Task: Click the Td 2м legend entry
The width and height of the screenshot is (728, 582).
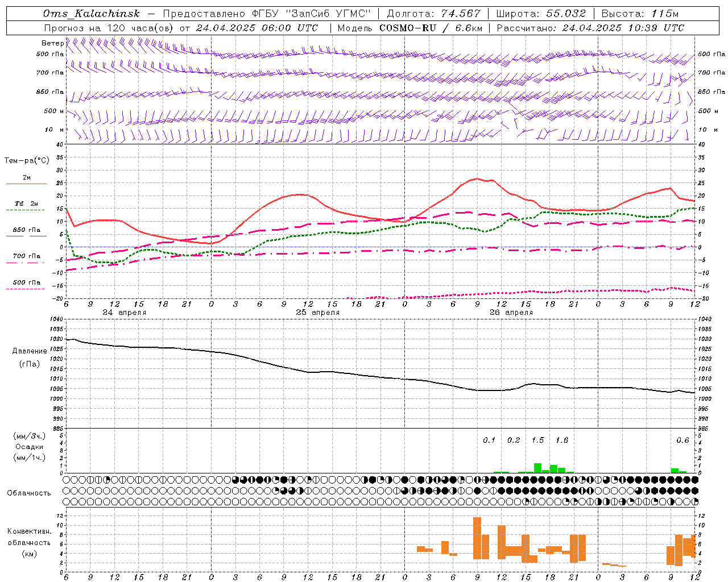Action: point(26,203)
